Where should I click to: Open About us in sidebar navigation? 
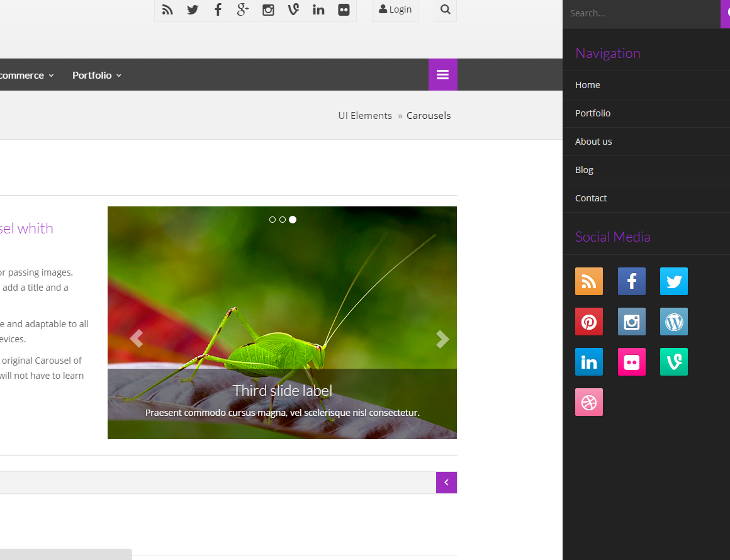click(x=593, y=142)
